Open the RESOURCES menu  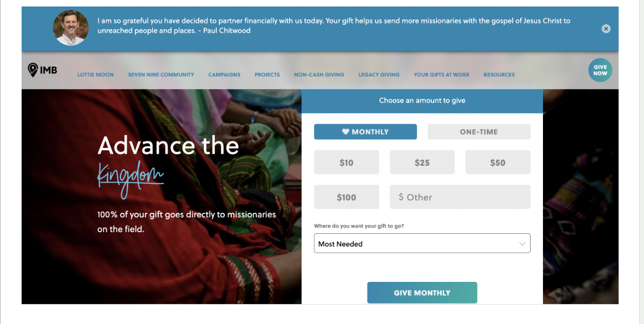[499, 75]
